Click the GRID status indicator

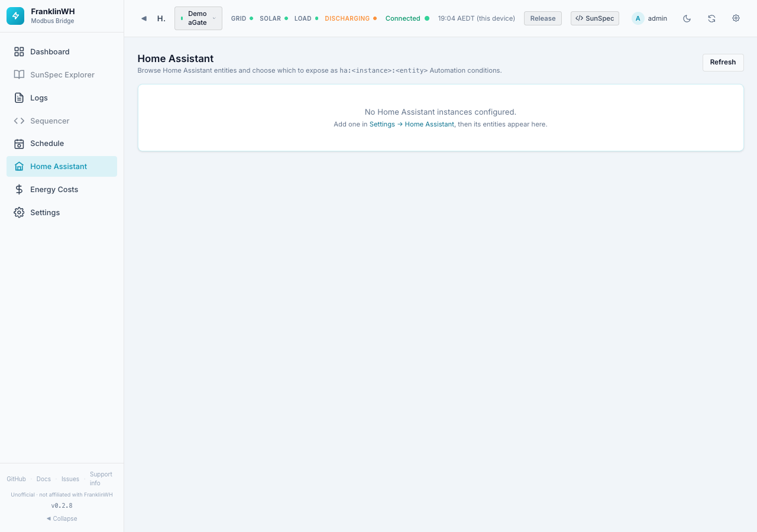242,18
